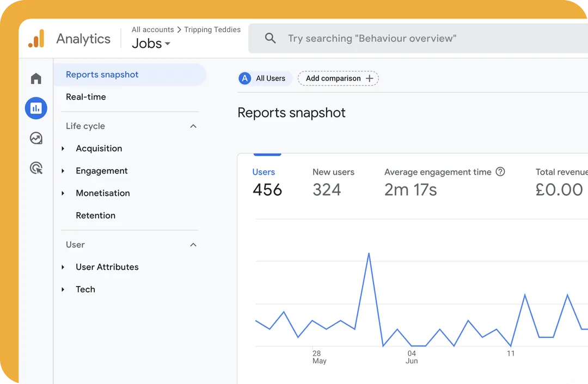This screenshot has height=384, width=588.
Task: Select Reports snapshot in the navigation
Action: [130, 75]
